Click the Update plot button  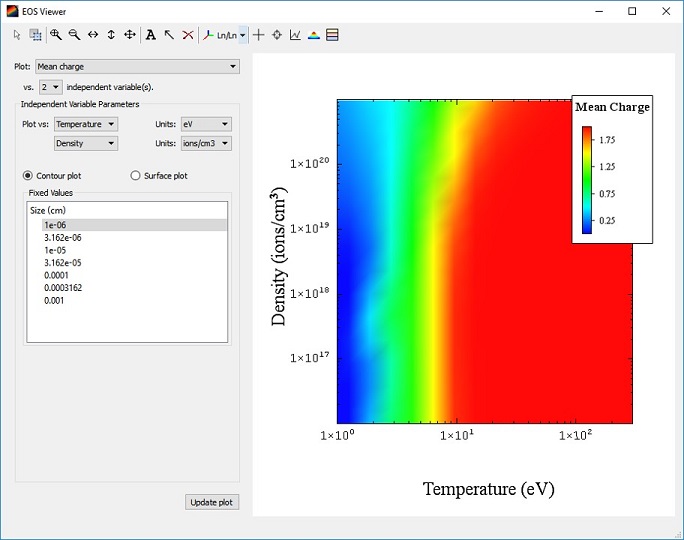tap(212, 502)
